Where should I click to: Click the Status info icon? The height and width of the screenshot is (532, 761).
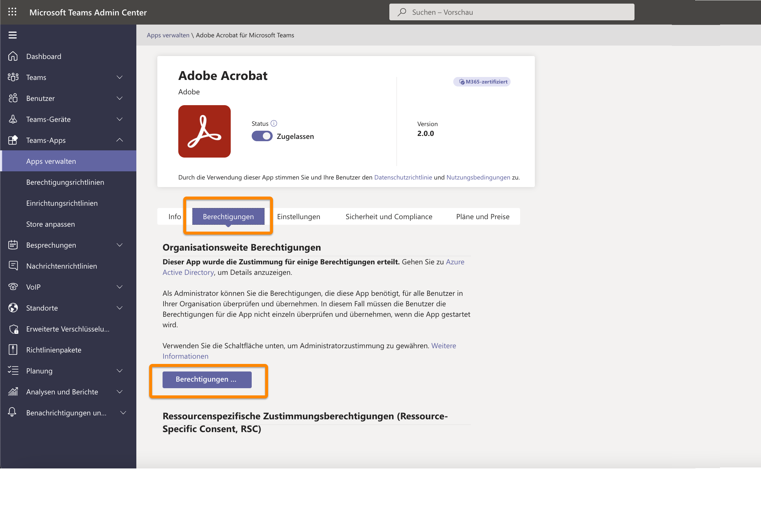274,123
